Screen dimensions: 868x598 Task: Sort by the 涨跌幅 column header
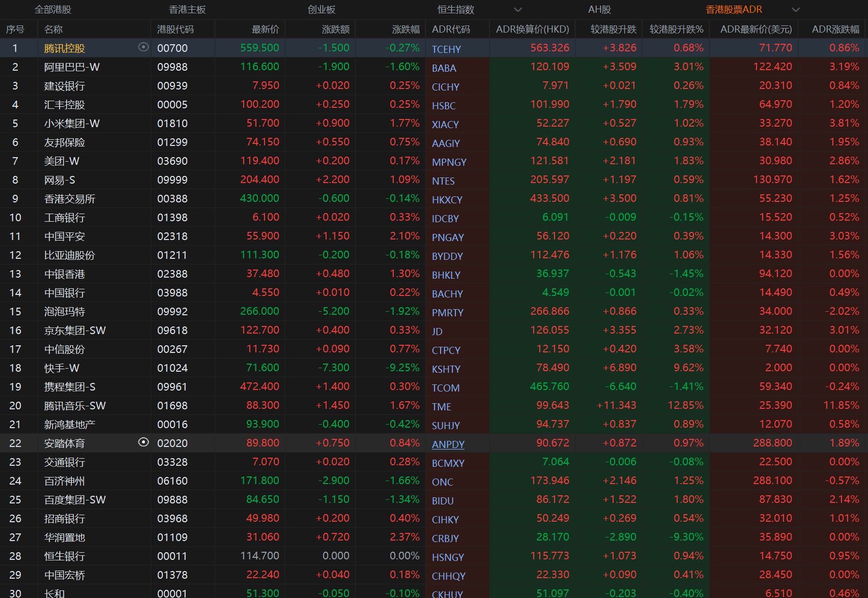[406, 29]
